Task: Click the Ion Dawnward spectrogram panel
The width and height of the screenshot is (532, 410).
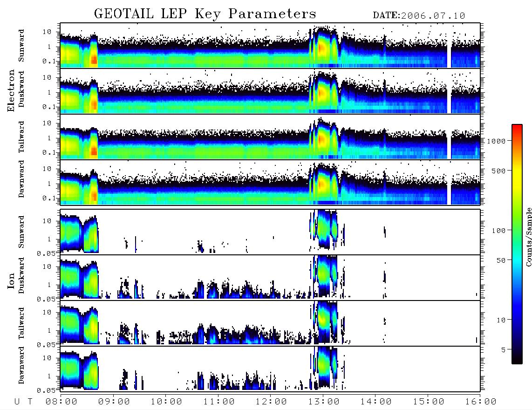Action: click(x=270, y=369)
